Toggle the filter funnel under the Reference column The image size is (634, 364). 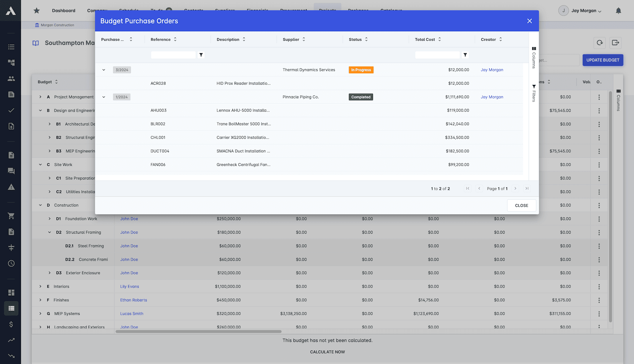[201, 55]
